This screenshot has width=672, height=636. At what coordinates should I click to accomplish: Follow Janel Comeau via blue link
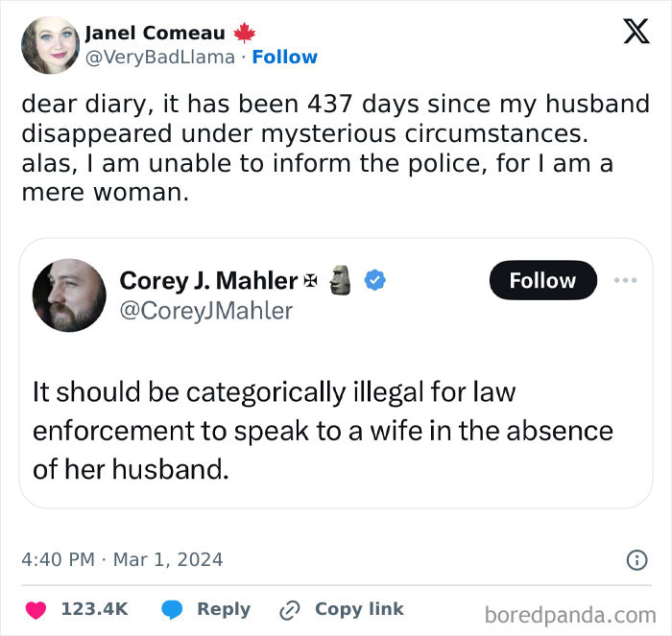(284, 57)
